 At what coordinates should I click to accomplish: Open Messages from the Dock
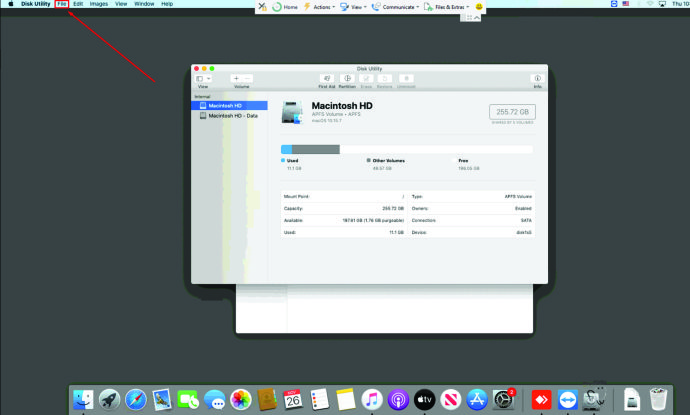214,400
